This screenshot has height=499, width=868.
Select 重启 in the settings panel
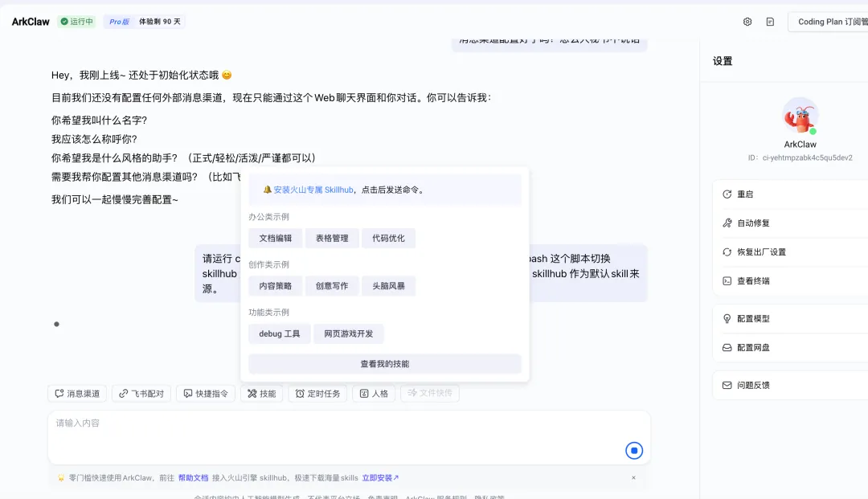792,194
